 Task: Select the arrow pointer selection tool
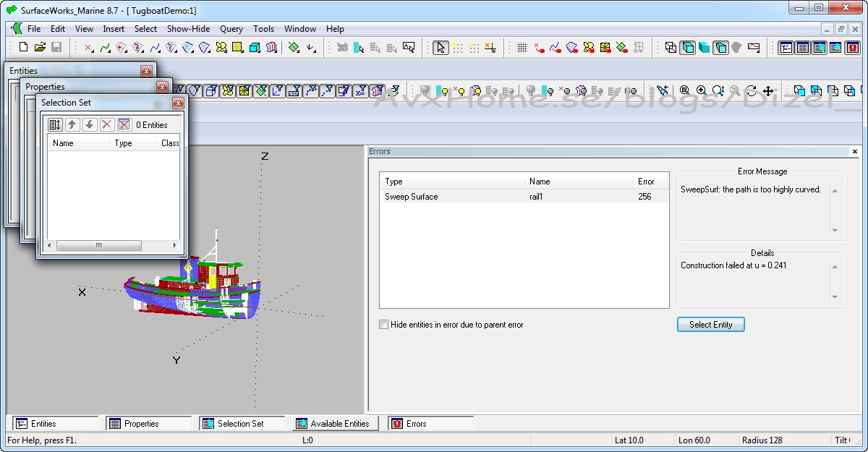pyautogui.click(x=441, y=48)
